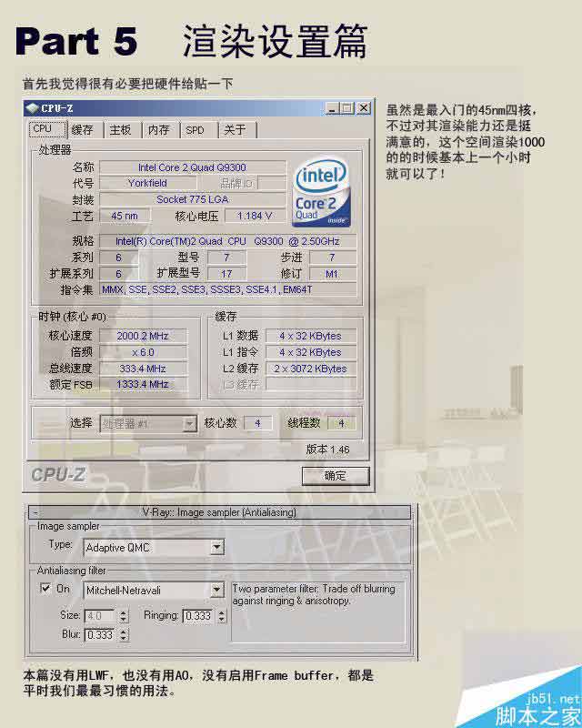Click the rated FSB value 1333.4 MHz
The image size is (582, 728).
(144, 384)
